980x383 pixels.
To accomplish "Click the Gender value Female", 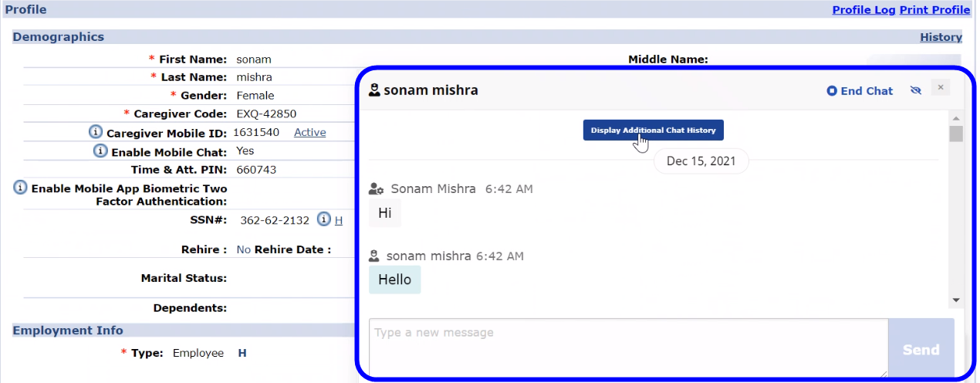I will tap(255, 96).
